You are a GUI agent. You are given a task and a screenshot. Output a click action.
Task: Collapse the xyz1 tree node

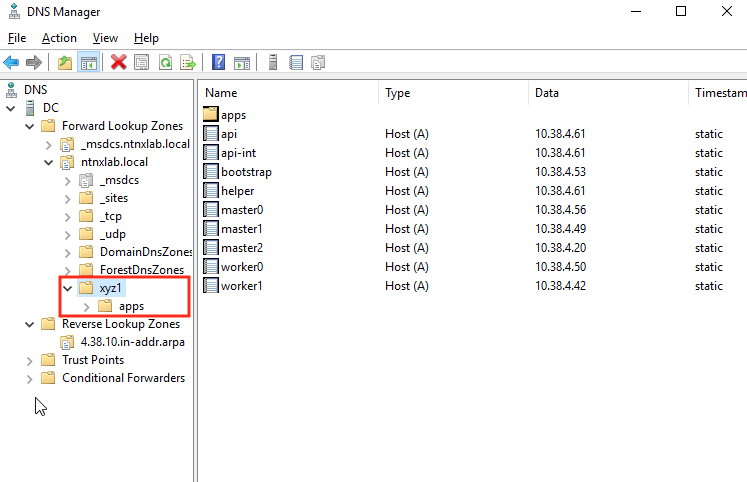(67, 288)
